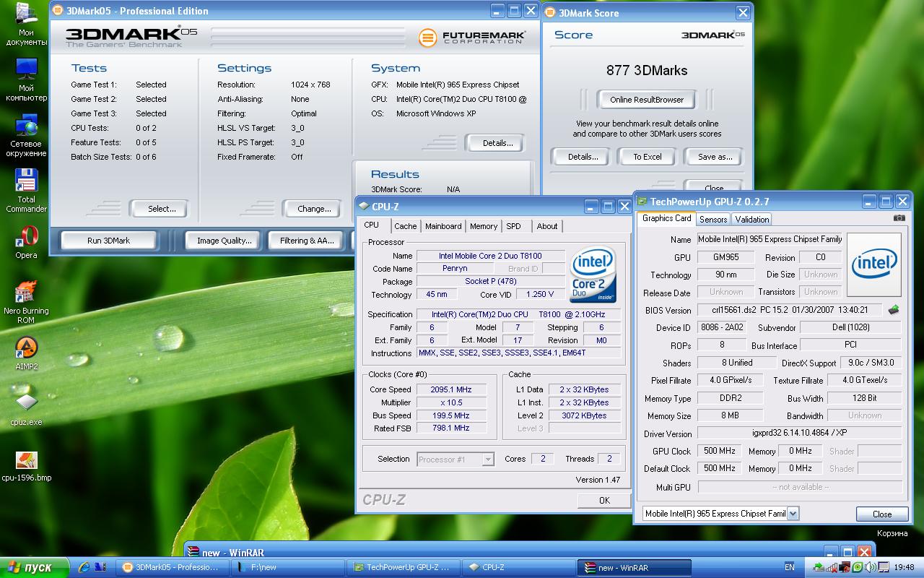This screenshot has height=578, width=924.
Task: Click the 877 3DMarks score text
Action: click(x=647, y=71)
